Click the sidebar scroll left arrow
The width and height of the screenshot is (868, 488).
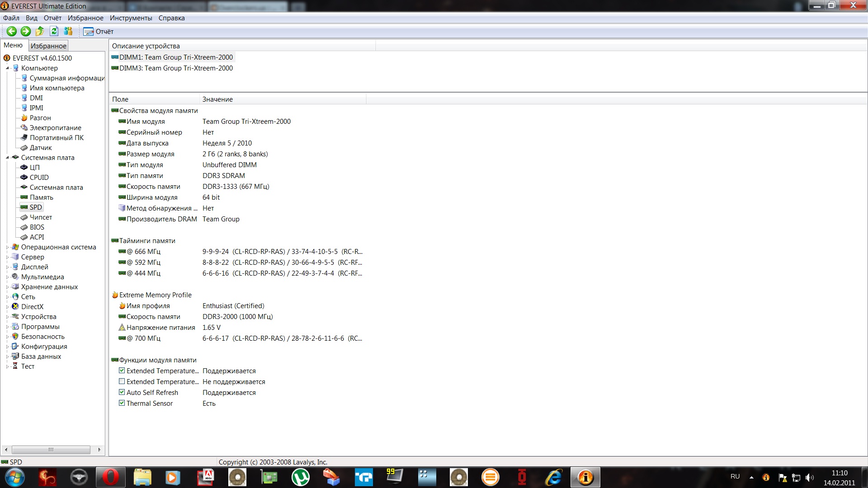6,450
